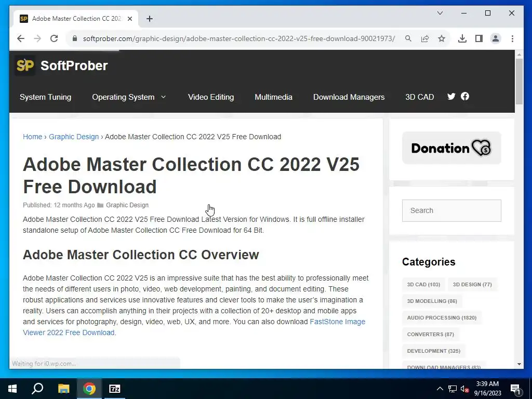The height and width of the screenshot is (399, 532).
Task: Click the zoom magnifier icon in address bar
Action: (x=408, y=38)
